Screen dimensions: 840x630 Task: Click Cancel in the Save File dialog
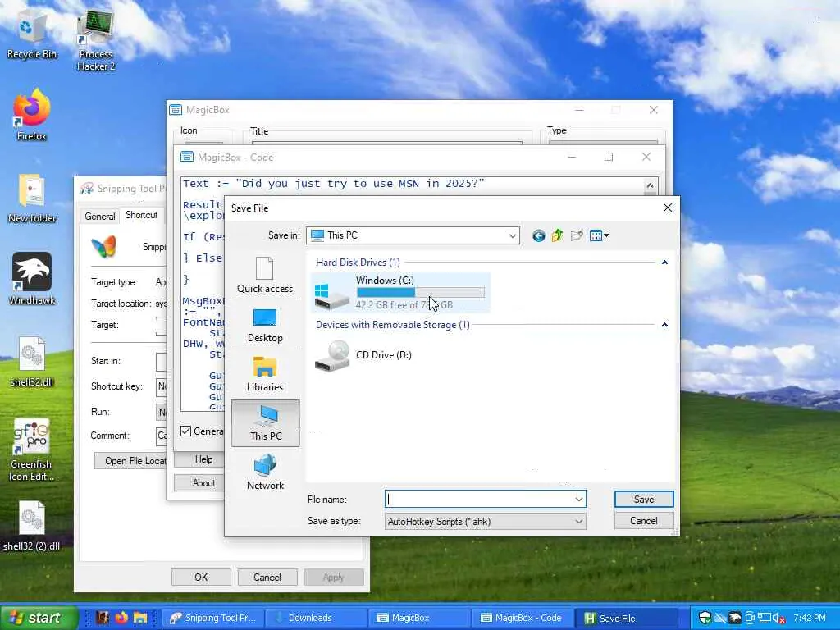pos(644,521)
